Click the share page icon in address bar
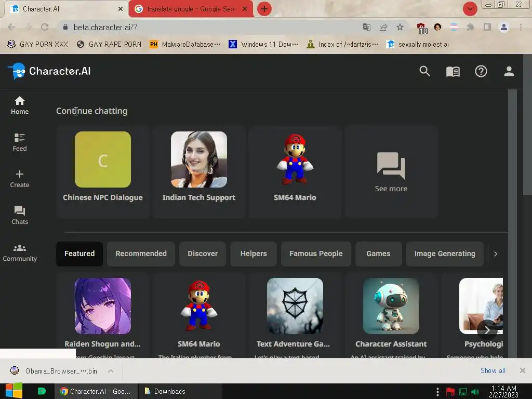Viewport: 532px width, 399px height. coord(383,27)
